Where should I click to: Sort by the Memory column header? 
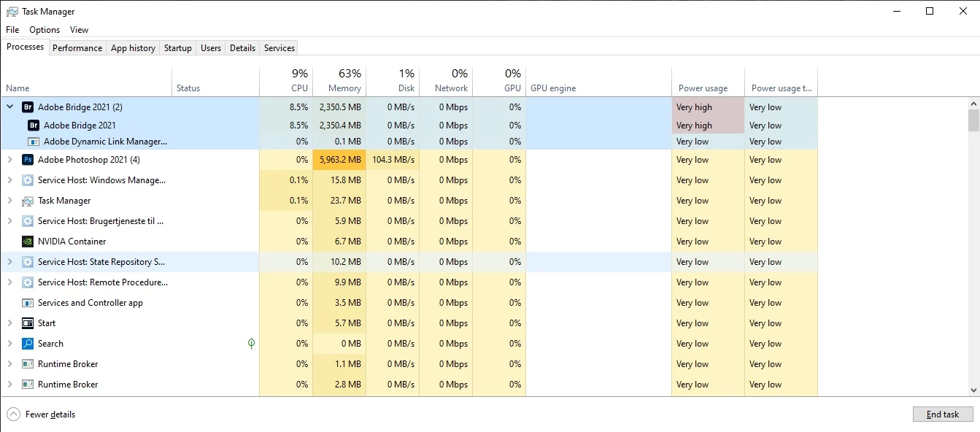coord(339,82)
